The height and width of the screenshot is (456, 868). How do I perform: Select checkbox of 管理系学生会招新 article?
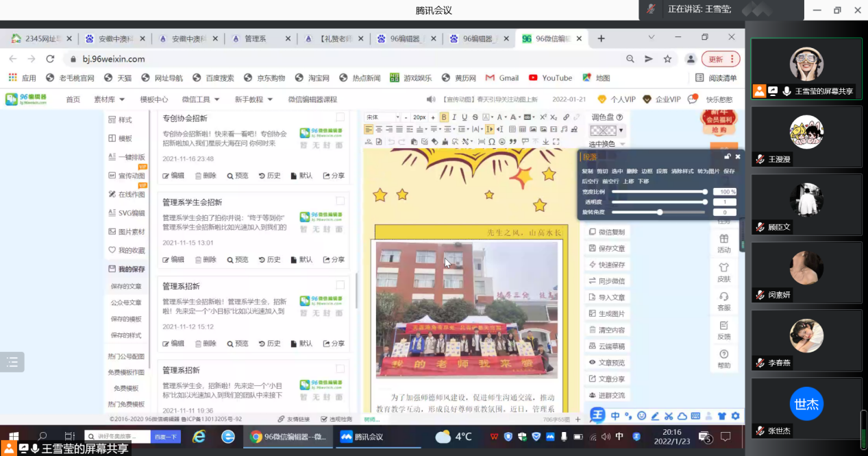340,201
